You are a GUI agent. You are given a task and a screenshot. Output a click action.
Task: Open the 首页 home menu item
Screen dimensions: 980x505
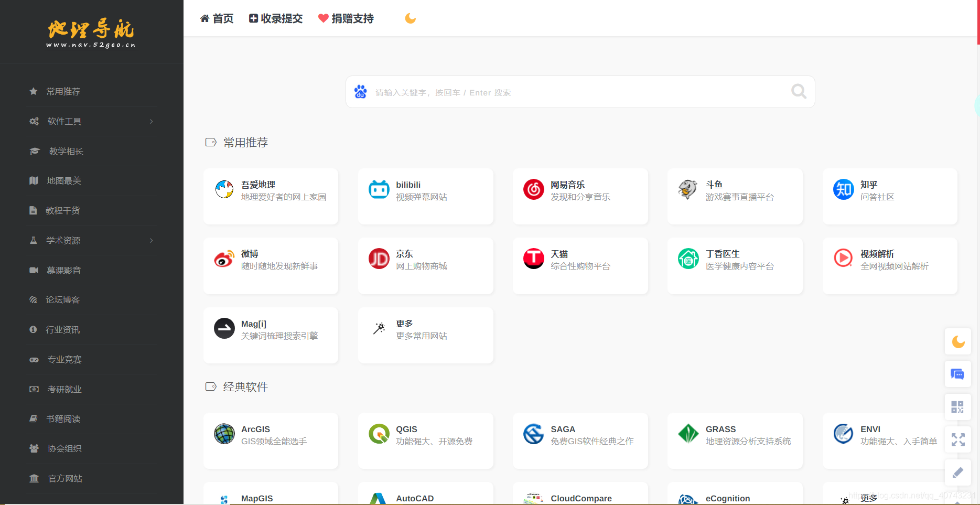coord(217,18)
